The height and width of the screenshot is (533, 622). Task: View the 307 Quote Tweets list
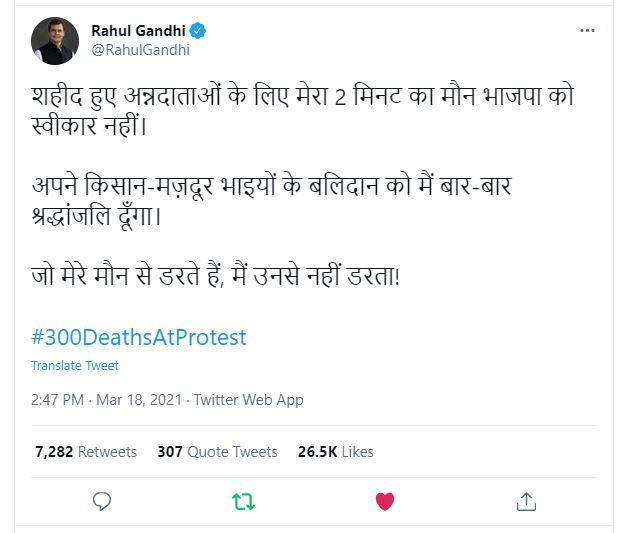click(x=217, y=452)
